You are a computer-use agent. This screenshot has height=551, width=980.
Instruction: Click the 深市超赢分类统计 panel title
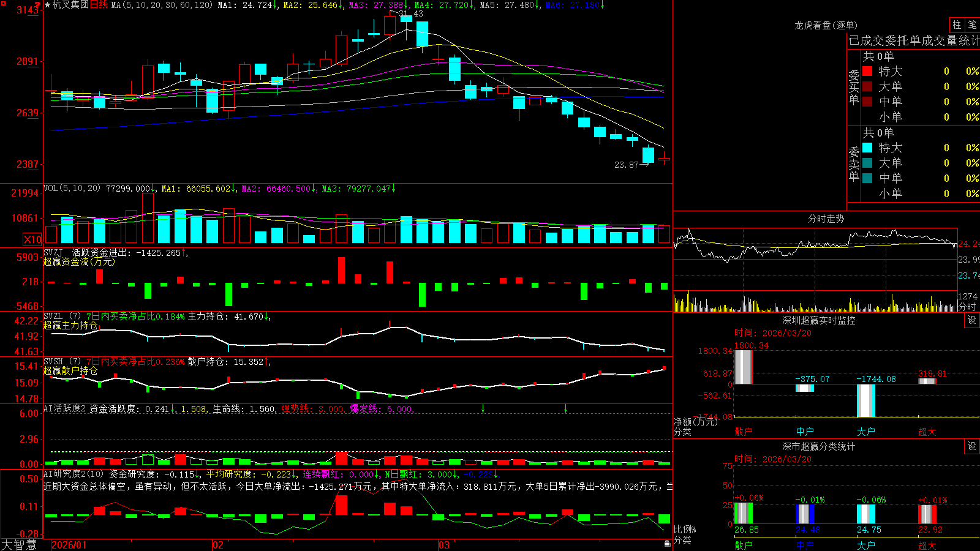pos(819,446)
